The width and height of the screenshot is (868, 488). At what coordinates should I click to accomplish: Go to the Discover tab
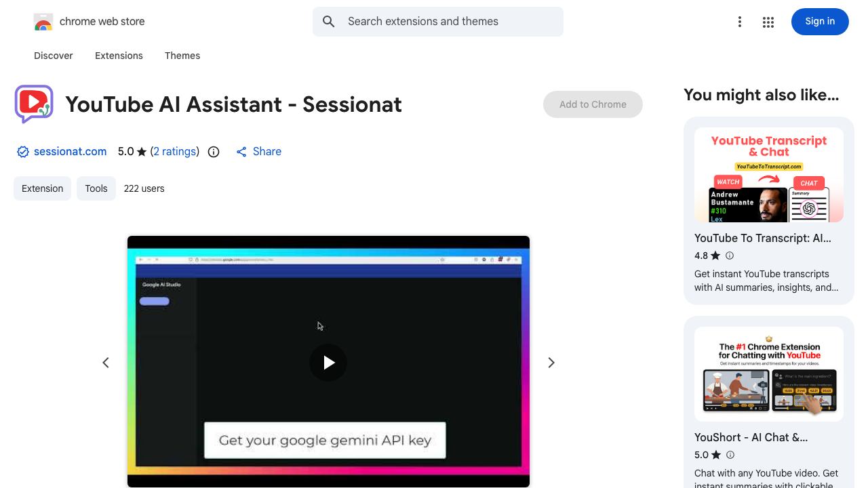(54, 56)
